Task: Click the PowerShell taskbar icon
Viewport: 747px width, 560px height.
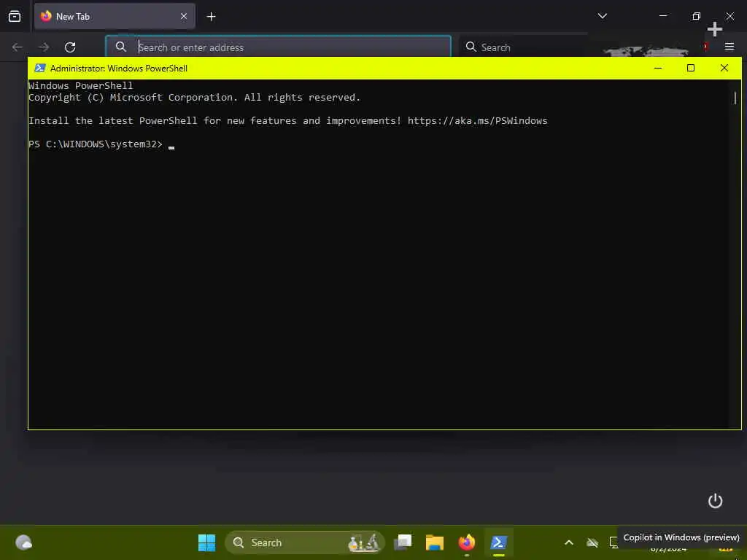Action: click(x=498, y=542)
